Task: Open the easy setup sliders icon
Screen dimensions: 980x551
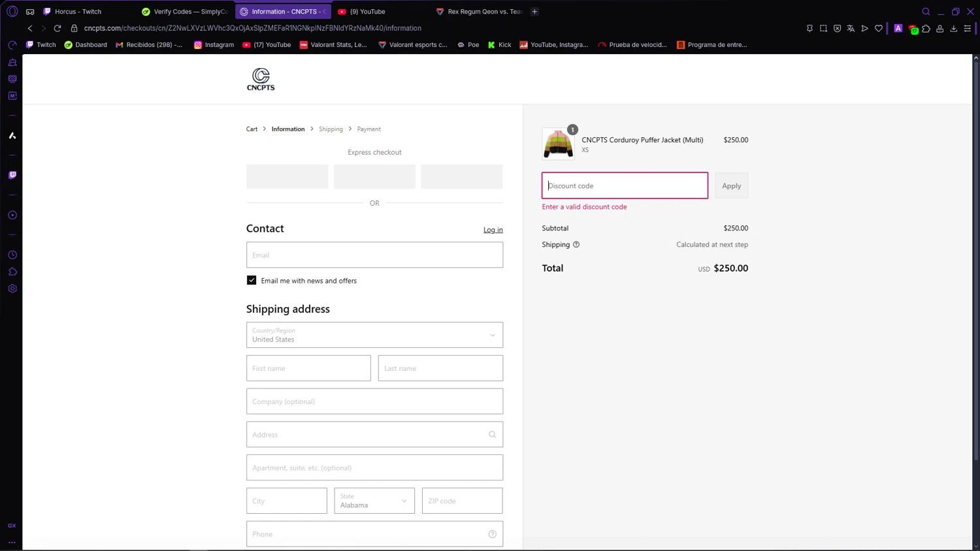Action: [968, 28]
